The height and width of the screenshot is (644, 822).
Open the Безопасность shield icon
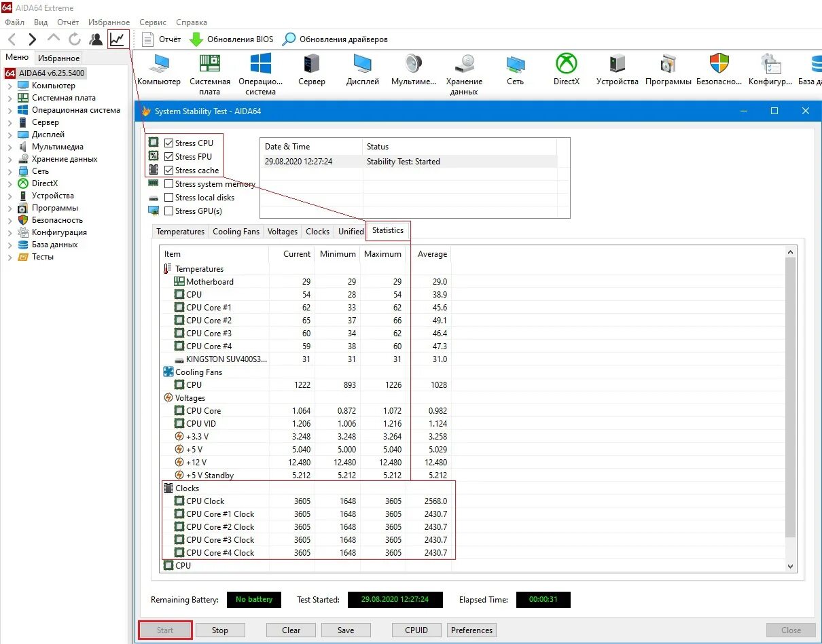(x=719, y=70)
